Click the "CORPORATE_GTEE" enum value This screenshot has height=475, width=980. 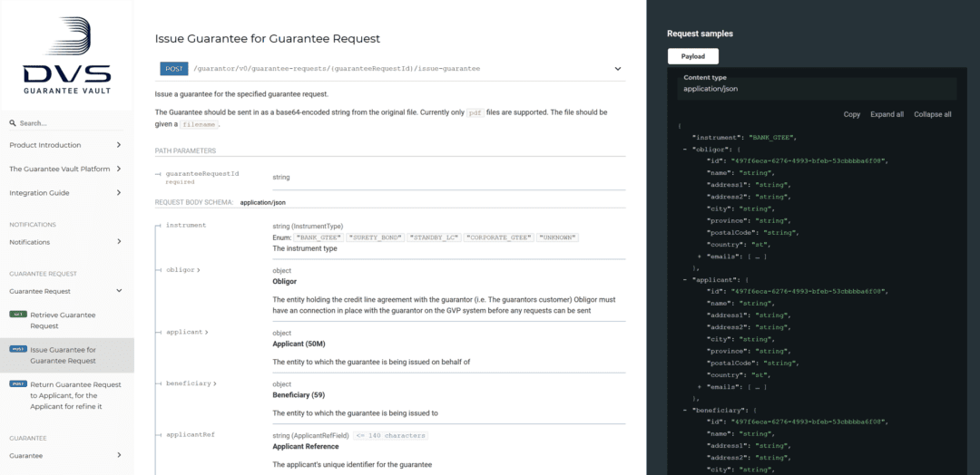click(x=499, y=237)
